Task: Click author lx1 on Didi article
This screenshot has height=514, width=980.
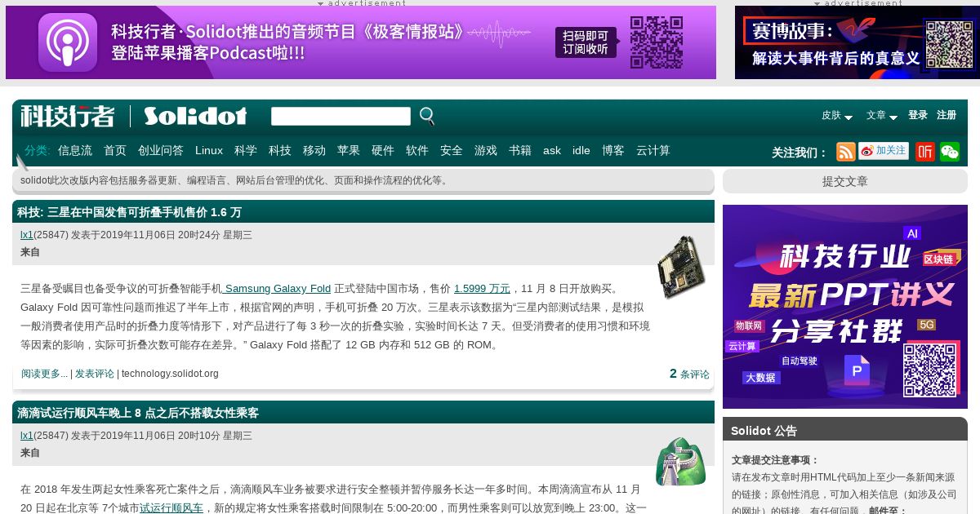Action: coord(27,436)
